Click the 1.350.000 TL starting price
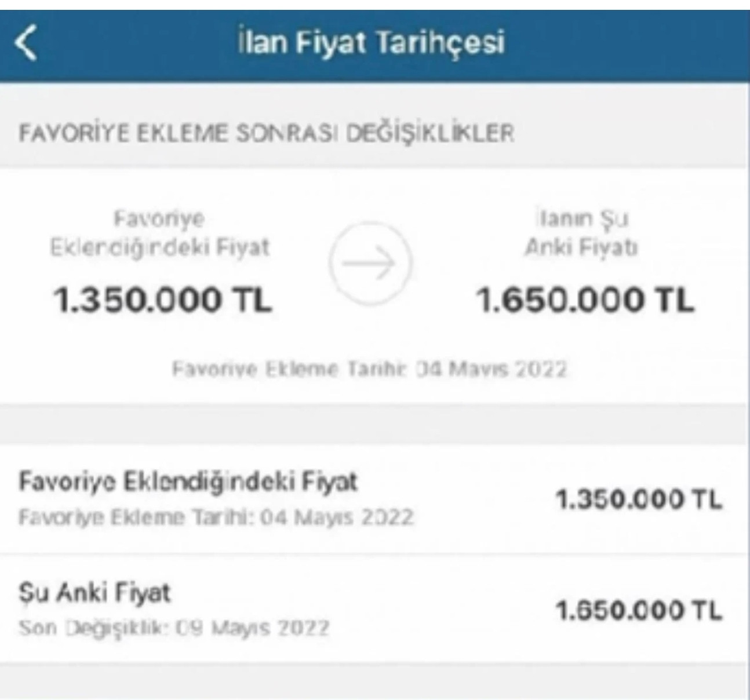The image size is (750, 700). coord(164,300)
